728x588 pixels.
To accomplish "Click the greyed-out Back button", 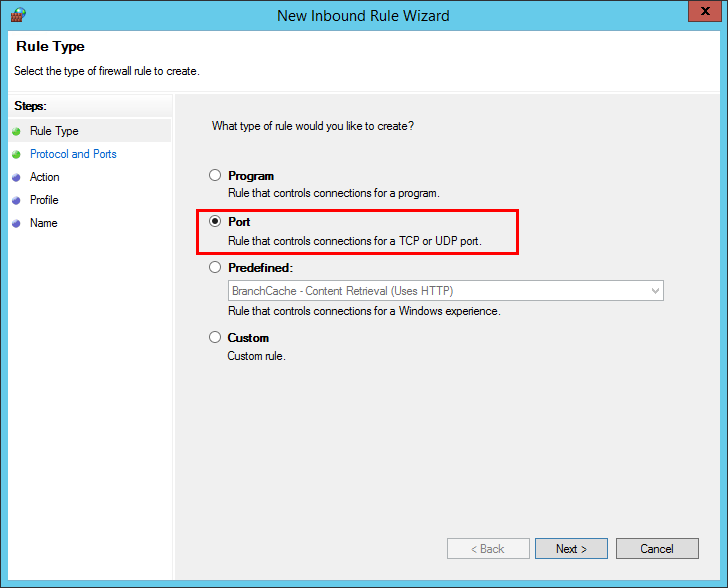I will [x=488, y=549].
